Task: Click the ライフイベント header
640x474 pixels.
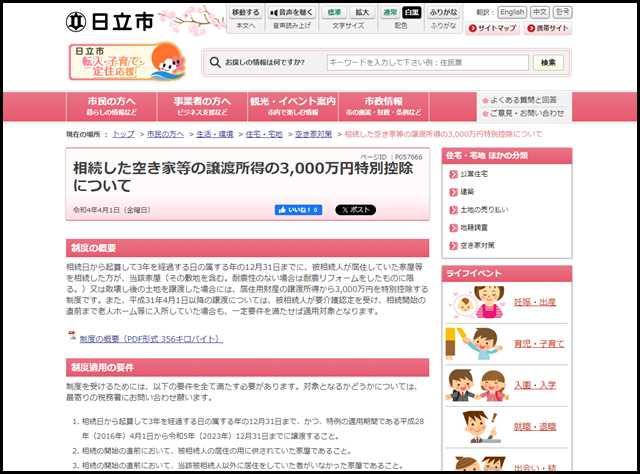Action: coord(507,274)
